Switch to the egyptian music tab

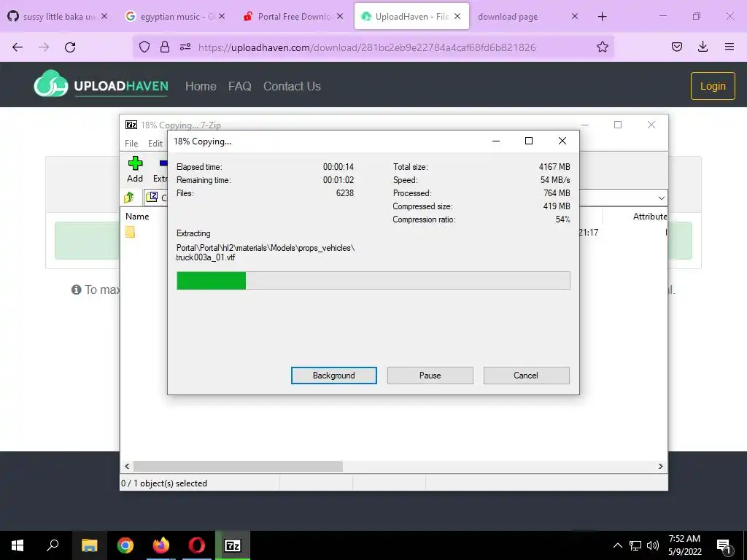pyautogui.click(x=175, y=16)
